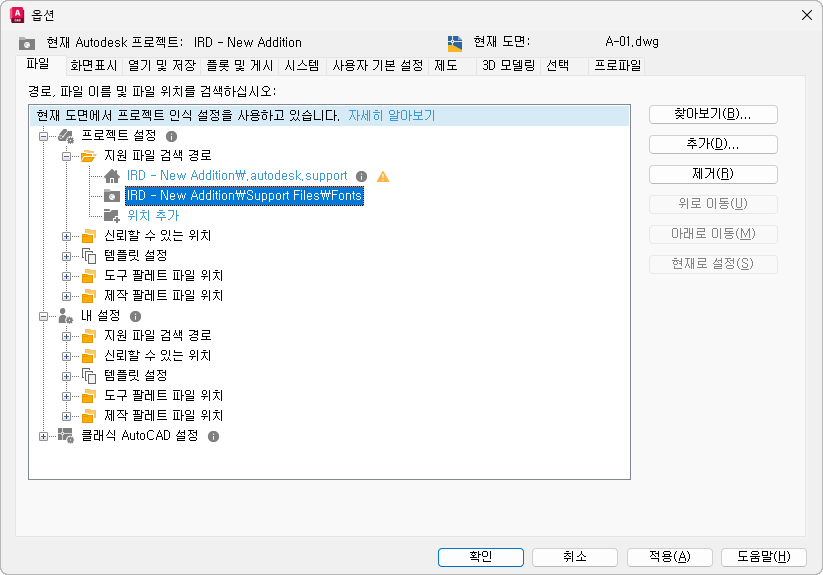The image size is (823, 575).
Task: Click the 프로젝트 설정 gear icon
Action: 66,136
